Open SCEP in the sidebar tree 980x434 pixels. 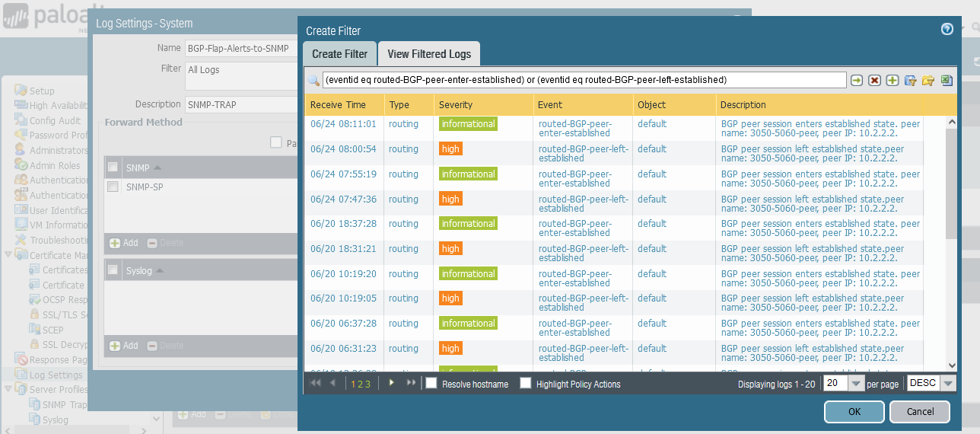pos(46,330)
